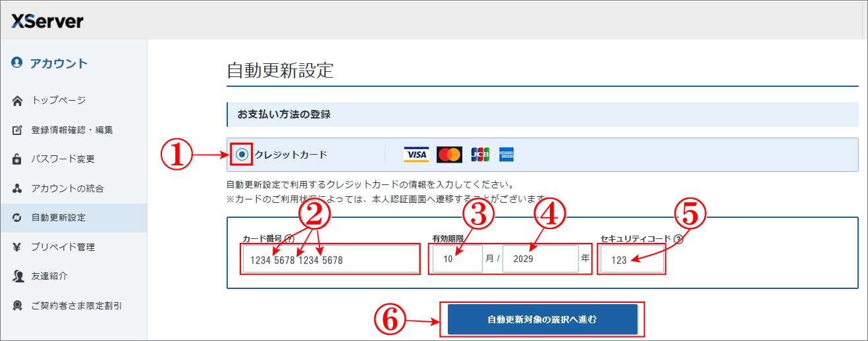This screenshot has width=868, height=341.
Task: Click the XServer logo
Action: (47, 22)
